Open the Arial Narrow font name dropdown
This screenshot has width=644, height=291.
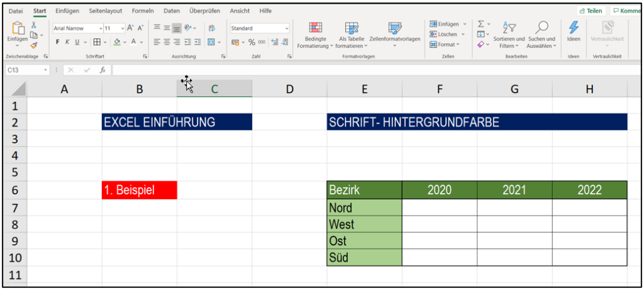click(101, 28)
